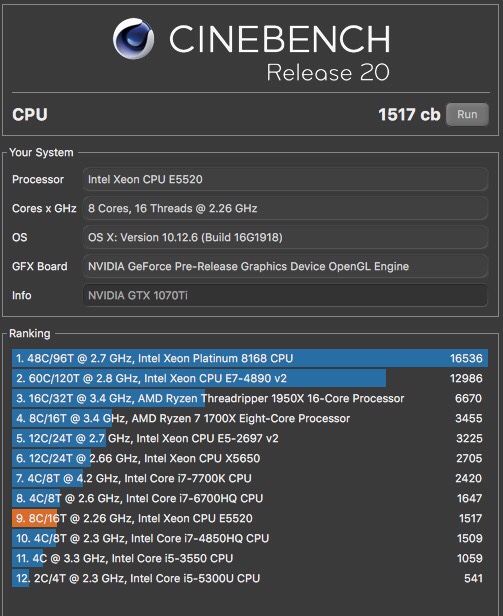Select the OS version field

coord(285,238)
